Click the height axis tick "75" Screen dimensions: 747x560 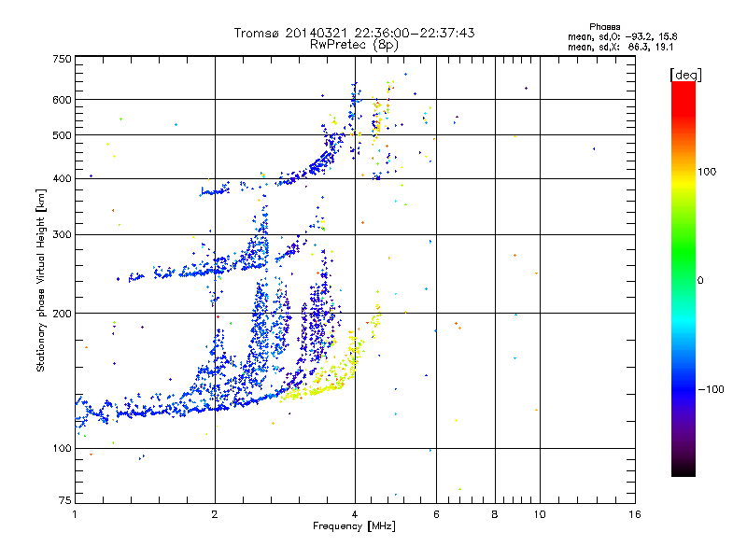click(x=65, y=500)
